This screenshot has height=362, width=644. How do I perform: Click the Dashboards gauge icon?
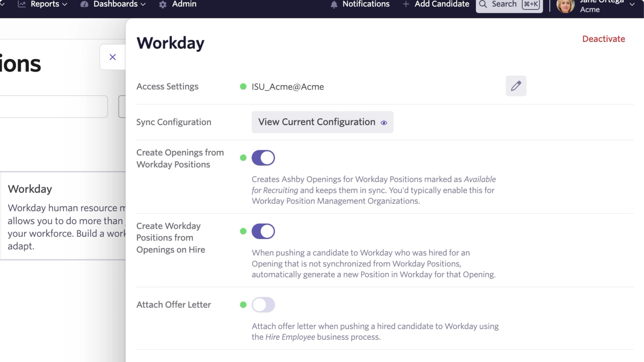pyautogui.click(x=84, y=4)
